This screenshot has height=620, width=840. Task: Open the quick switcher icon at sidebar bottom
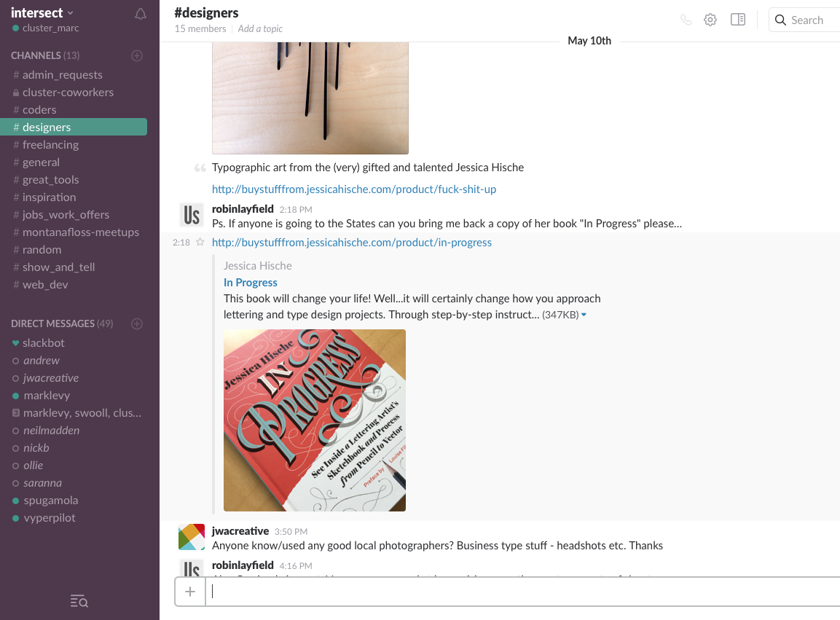pos(79,601)
